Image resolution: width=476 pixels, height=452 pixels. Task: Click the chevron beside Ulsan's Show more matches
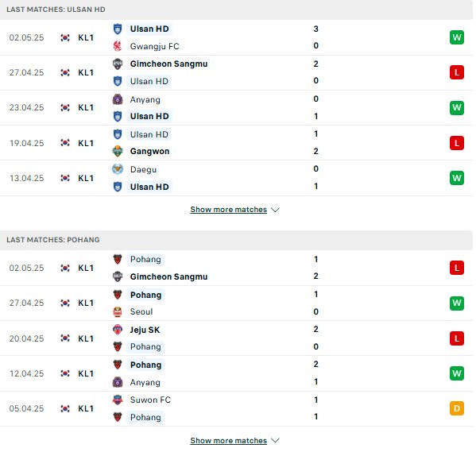point(275,210)
